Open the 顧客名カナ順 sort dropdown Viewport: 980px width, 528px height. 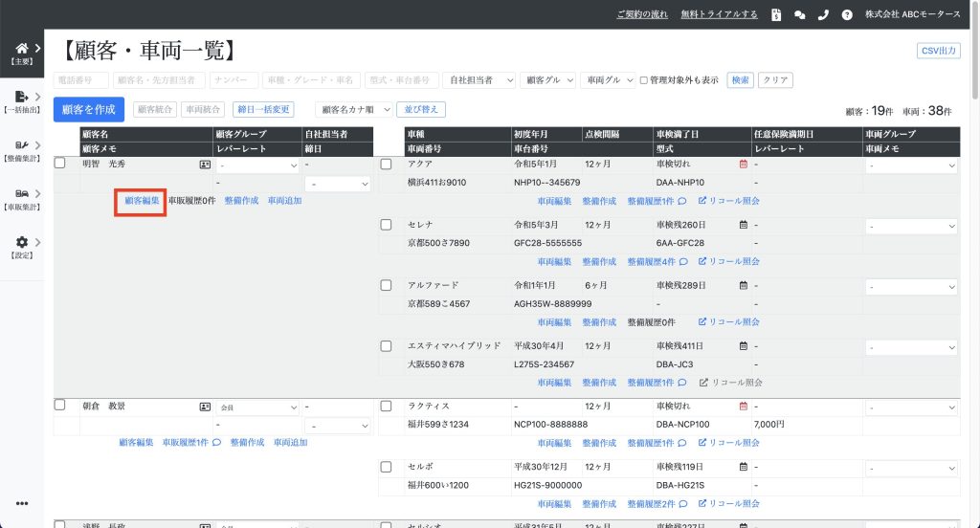point(354,109)
